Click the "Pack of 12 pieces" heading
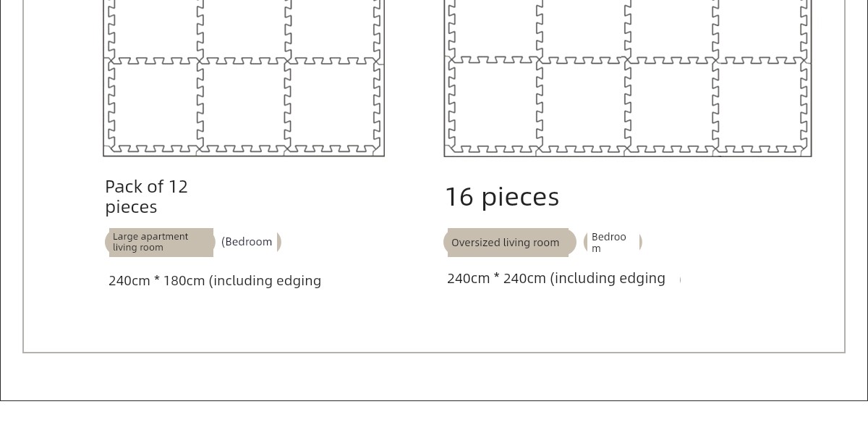This screenshot has height=433, width=868. click(146, 196)
